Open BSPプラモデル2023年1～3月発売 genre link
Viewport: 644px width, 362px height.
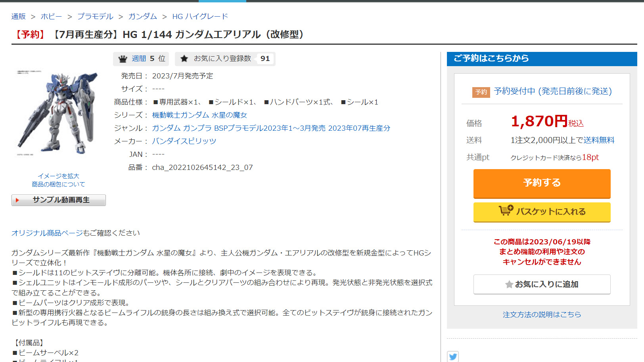click(270, 128)
